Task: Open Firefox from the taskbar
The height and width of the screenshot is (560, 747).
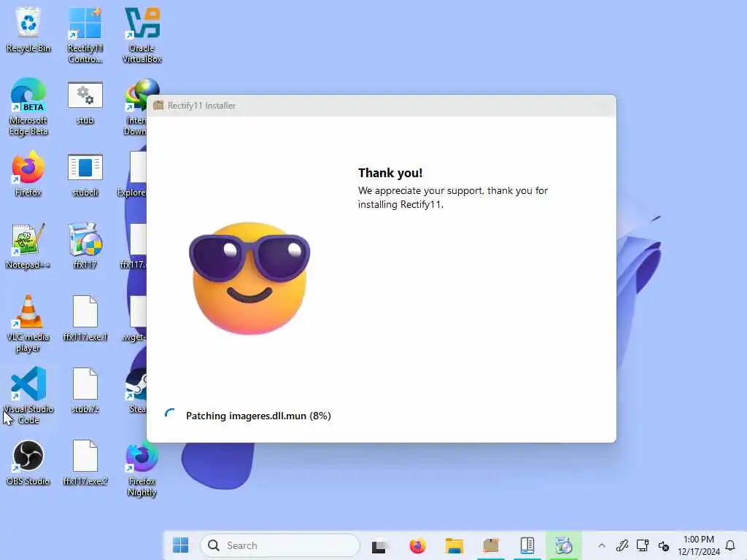Action: coord(417,545)
